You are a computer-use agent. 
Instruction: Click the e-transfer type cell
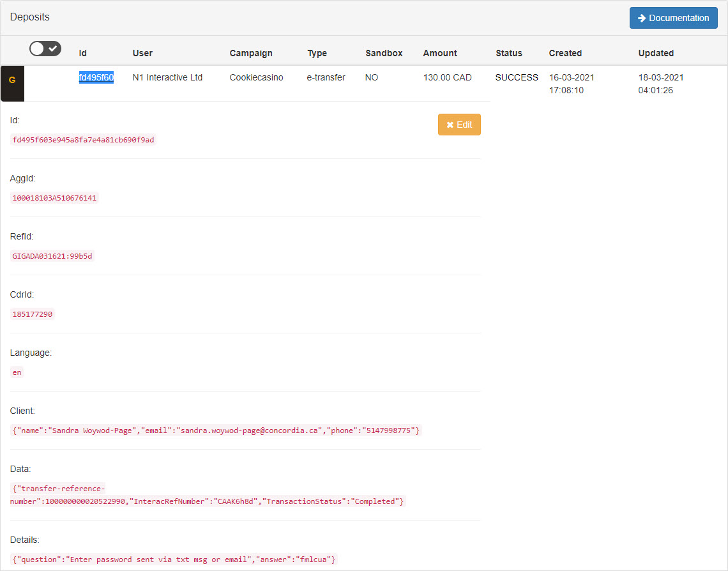326,77
